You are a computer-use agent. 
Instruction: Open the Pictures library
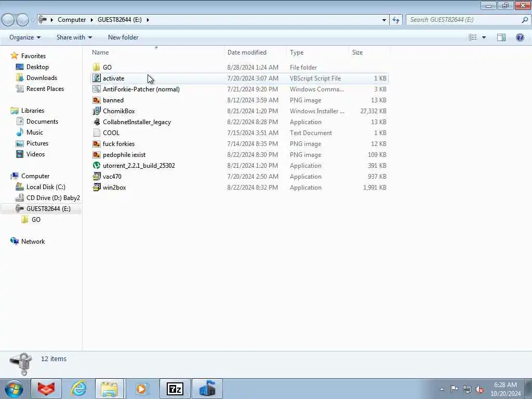coord(37,143)
